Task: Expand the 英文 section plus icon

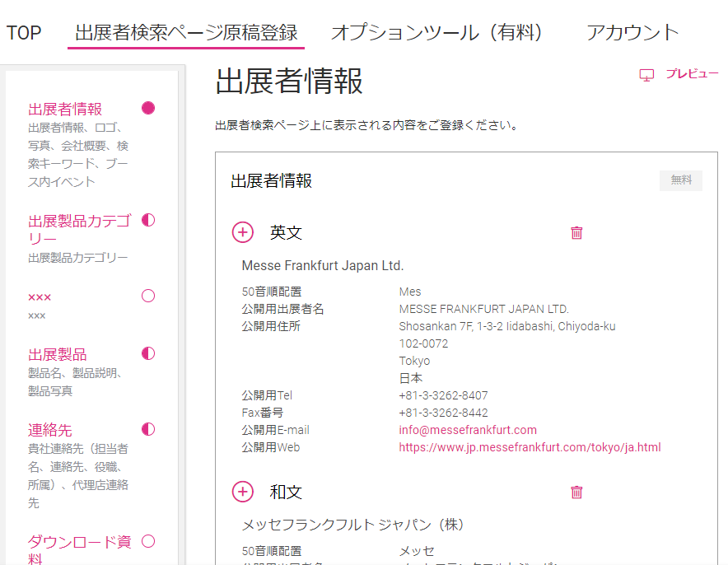Action: 243,232
